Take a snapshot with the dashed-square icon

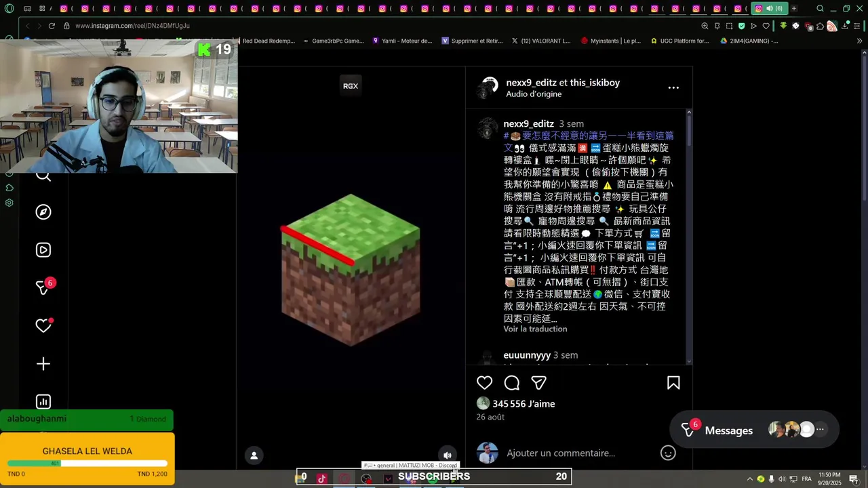coord(729,26)
